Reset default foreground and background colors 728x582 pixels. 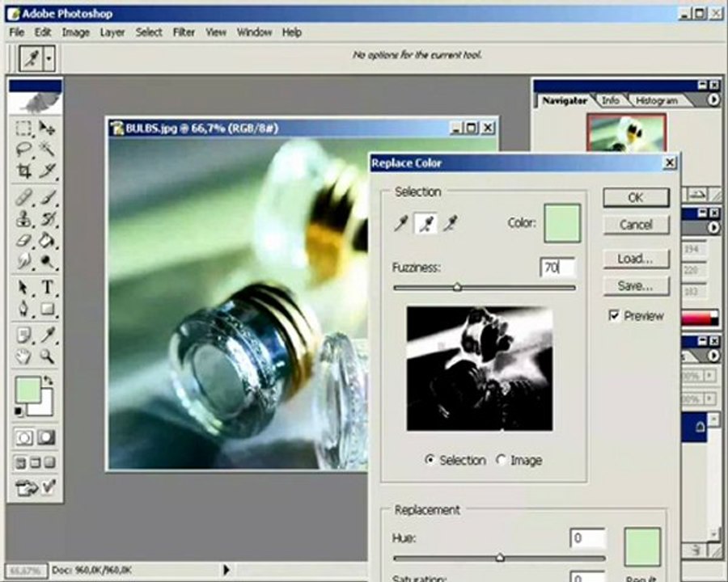coord(19,411)
